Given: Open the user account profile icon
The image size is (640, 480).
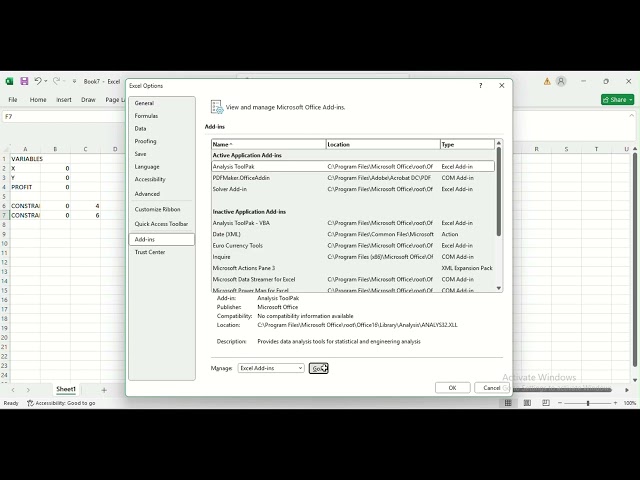Looking at the screenshot, I should click(x=561, y=81).
